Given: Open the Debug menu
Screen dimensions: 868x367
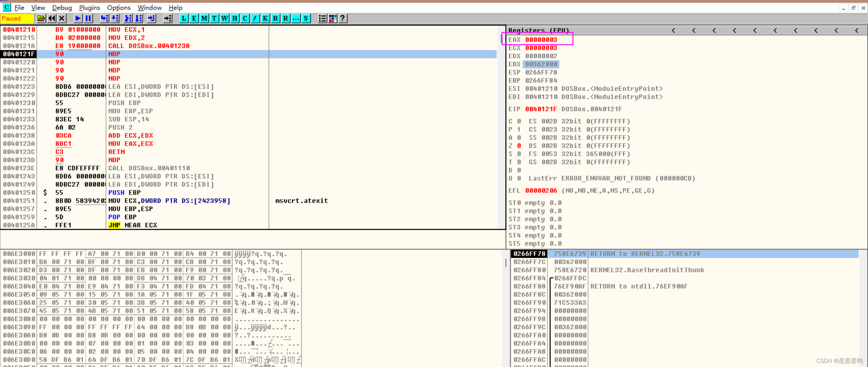Looking at the screenshot, I should 62,7.
